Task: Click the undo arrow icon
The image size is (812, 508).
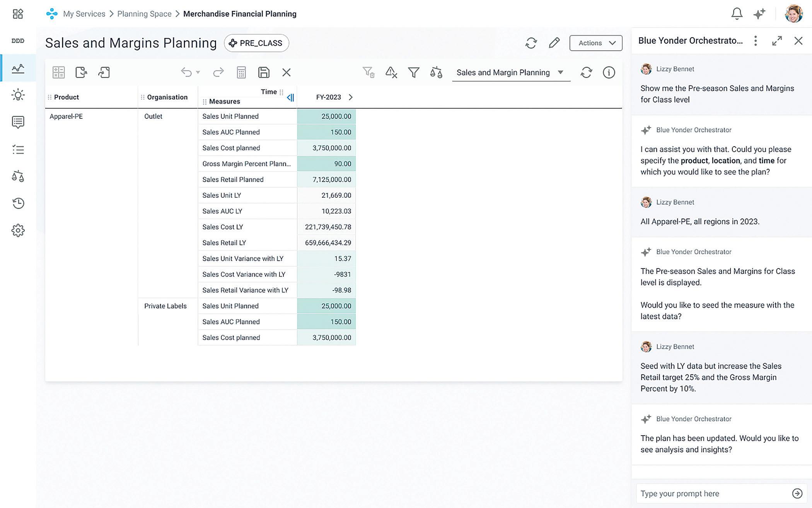Action: click(x=186, y=72)
